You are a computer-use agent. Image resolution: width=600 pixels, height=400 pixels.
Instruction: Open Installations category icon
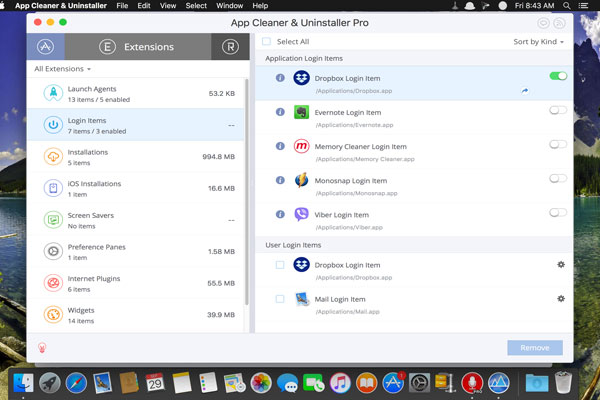52,156
